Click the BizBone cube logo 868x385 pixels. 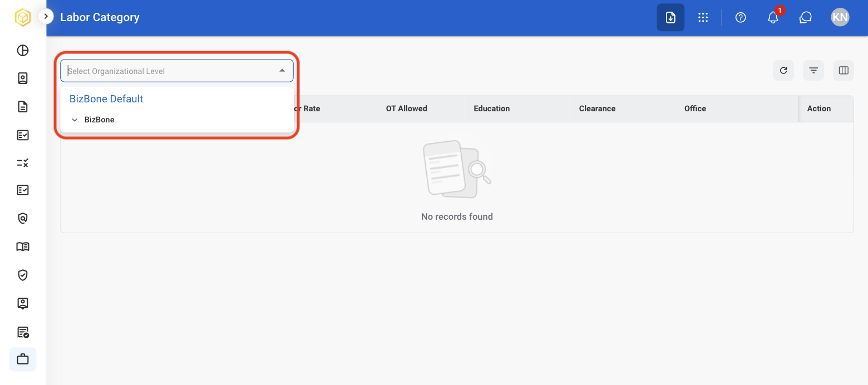23,17
